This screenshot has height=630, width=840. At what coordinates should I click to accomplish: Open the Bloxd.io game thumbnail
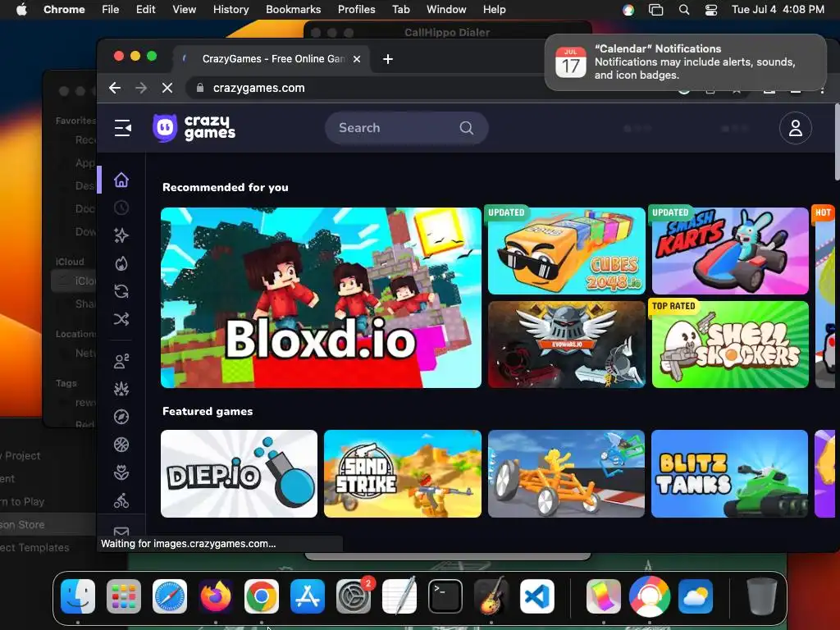321,298
